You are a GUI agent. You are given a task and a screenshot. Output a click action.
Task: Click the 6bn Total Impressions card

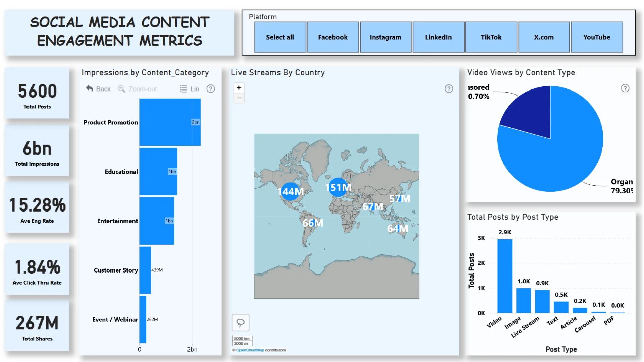(37, 151)
